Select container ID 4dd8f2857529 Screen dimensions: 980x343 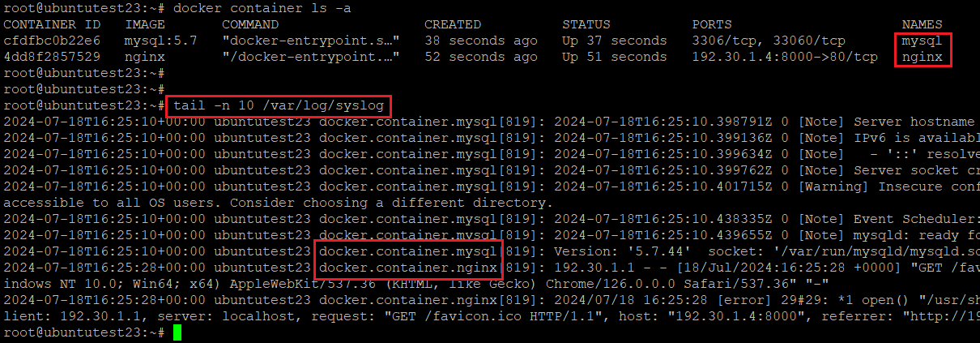(x=51, y=57)
